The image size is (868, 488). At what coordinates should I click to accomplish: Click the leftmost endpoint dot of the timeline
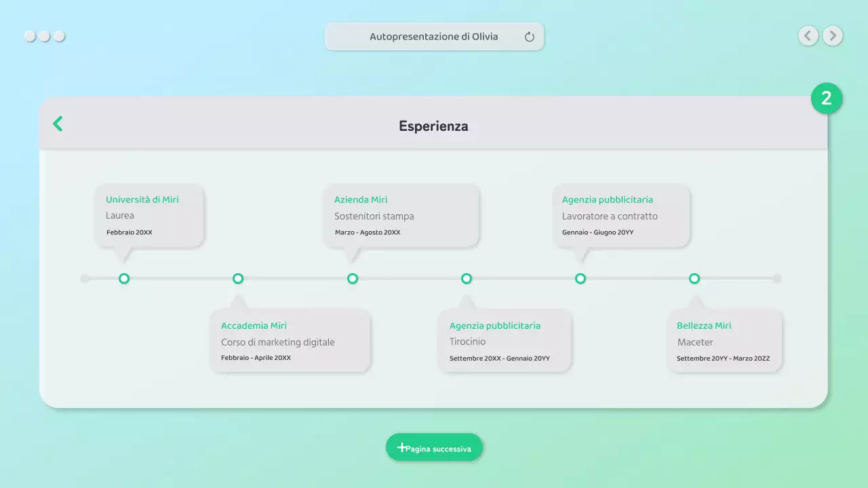(x=84, y=278)
